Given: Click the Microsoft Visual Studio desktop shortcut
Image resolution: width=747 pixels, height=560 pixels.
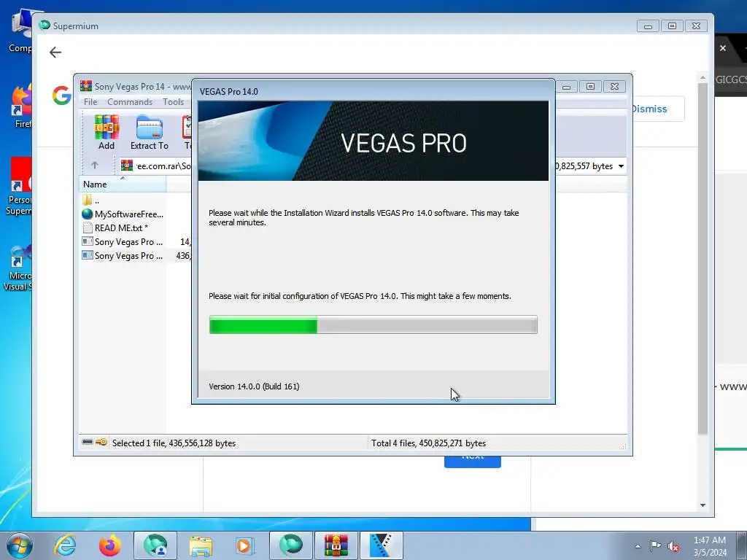Looking at the screenshot, I should pos(19,267).
